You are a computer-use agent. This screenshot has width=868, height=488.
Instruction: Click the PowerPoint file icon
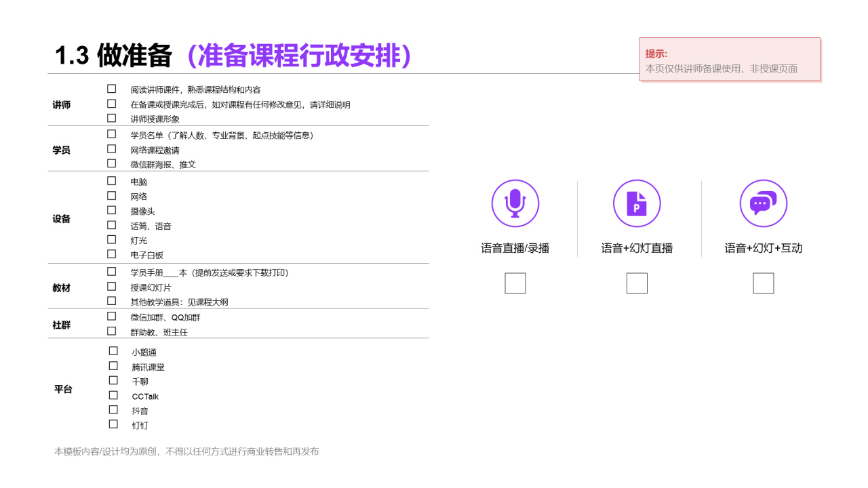[637, 203]
